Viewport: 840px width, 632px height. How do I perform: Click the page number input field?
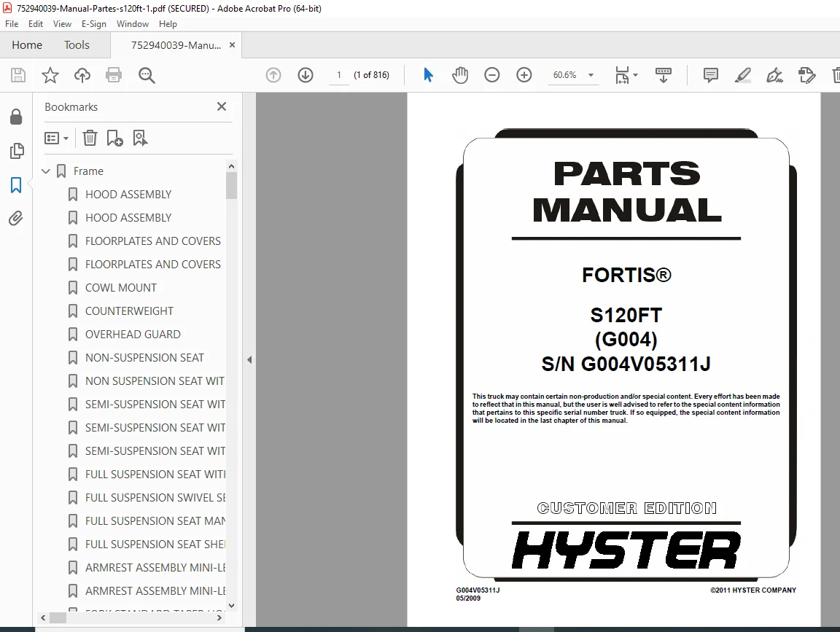pos(338,75)
